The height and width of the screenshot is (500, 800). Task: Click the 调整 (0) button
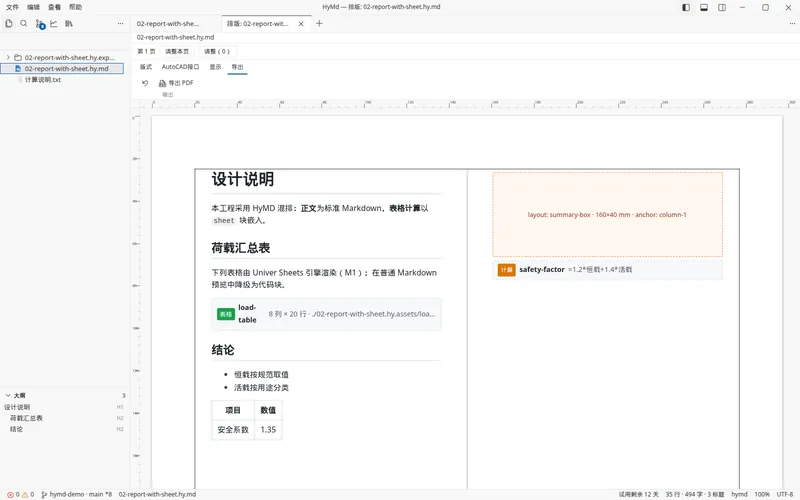[x=217, y=52]
